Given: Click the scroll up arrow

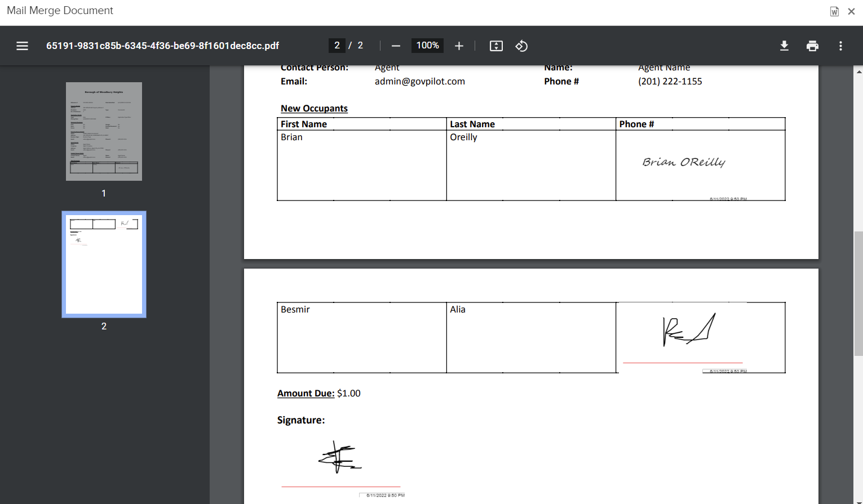Looking at the screenshot, I should tap(858, 72).
